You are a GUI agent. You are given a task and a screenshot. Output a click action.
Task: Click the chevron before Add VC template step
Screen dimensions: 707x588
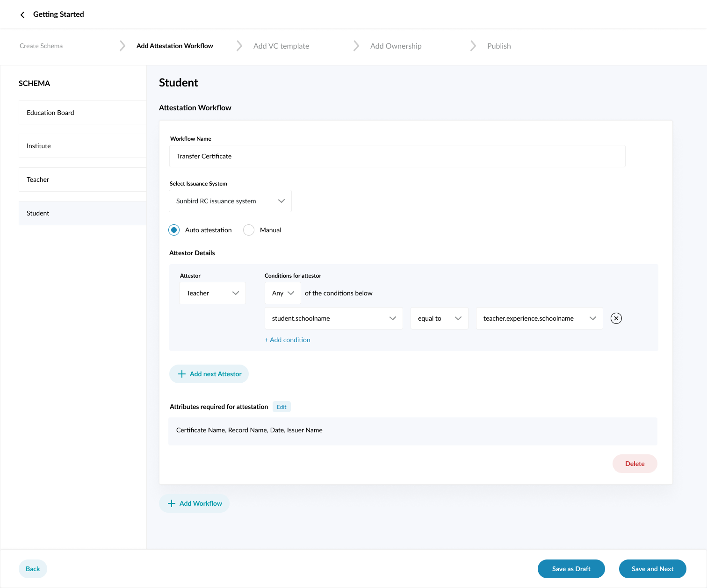(x=239, y=45)
